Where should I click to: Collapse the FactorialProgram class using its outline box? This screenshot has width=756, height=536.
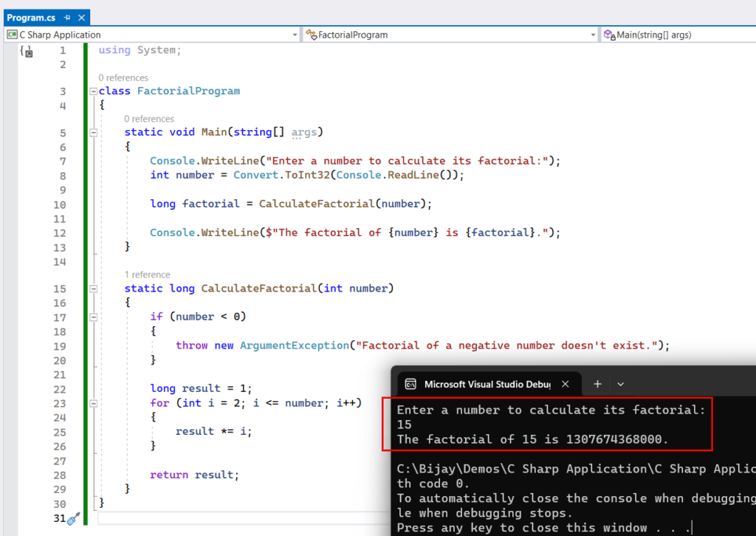click(x=94, y=90)
